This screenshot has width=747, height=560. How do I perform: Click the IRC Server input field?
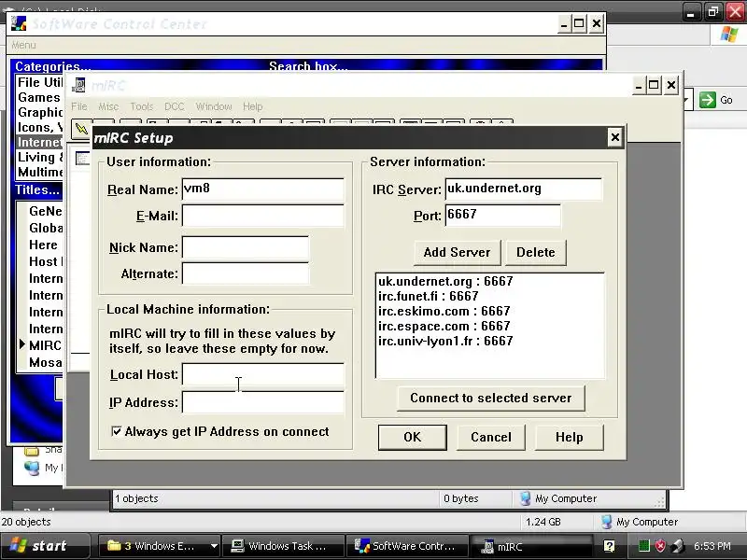coord(523,189)
